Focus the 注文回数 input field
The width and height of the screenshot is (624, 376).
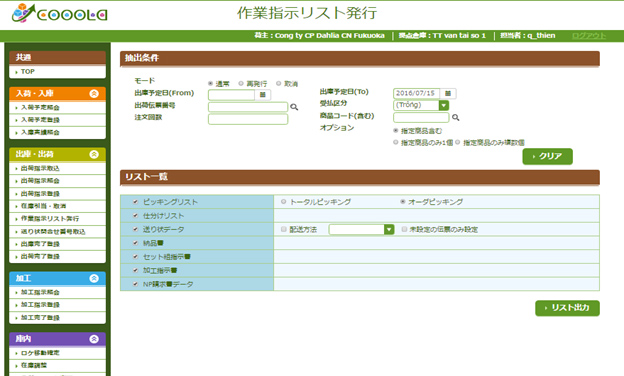click(248, 119)
